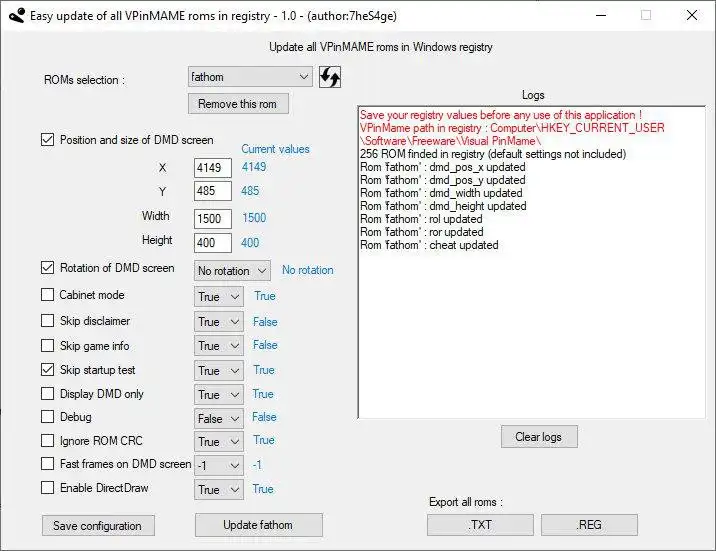This screenshot has height=551, width=716.
Task: Click log line 'dmd_pos_x updated'
Action: pos(442,167)
